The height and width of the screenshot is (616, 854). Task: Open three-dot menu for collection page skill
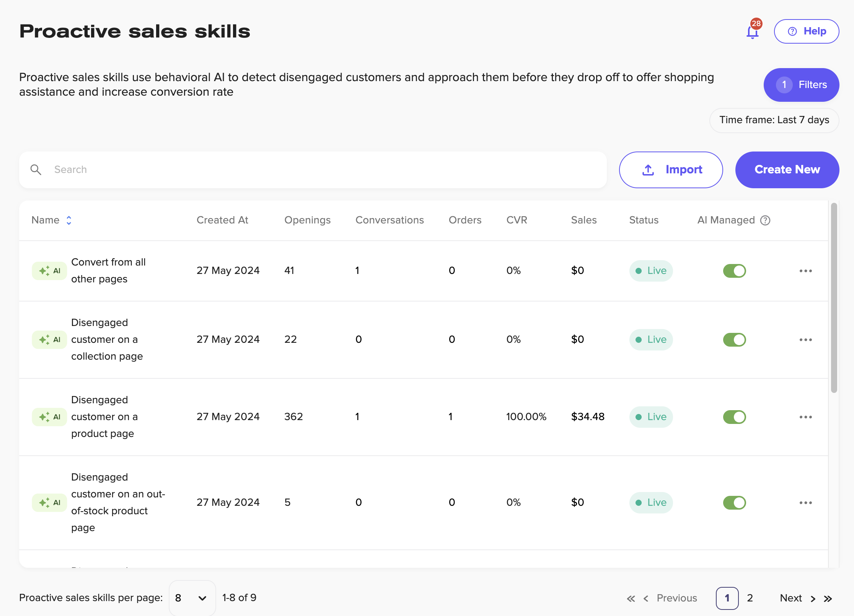[805, 340]
